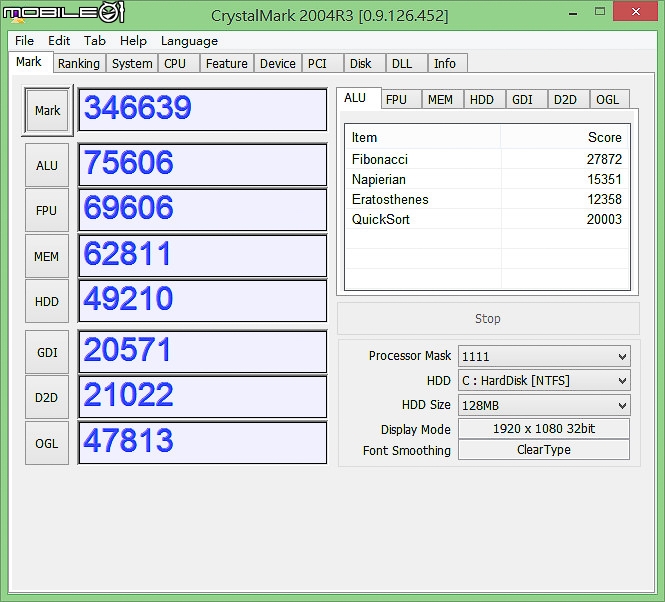Switch to the Device tab

coord(278,63)
